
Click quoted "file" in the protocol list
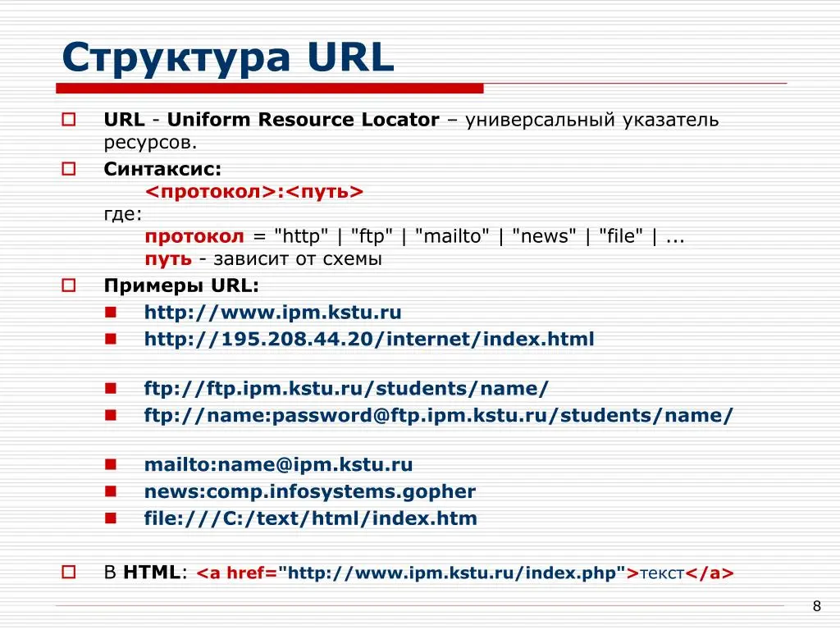coord(621,235)
